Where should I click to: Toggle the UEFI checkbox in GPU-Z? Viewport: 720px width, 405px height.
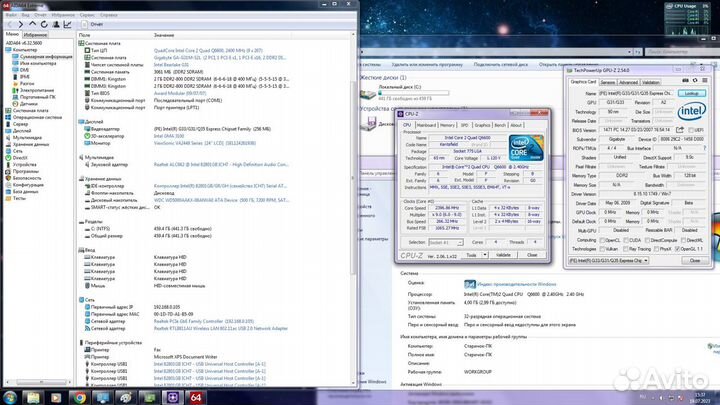(691, 130)
